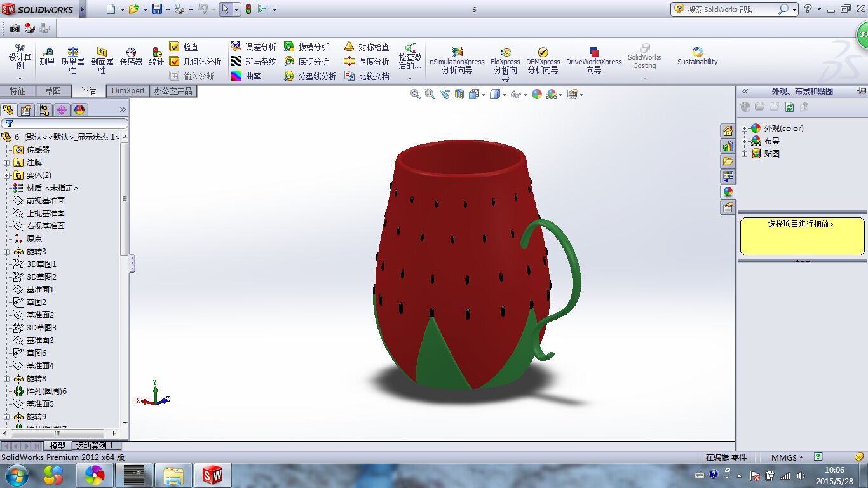The image size is (868, 488).
Task: Toggle Curvature (曲率) display
Action: pyautogui.click(x=246, y=76)
